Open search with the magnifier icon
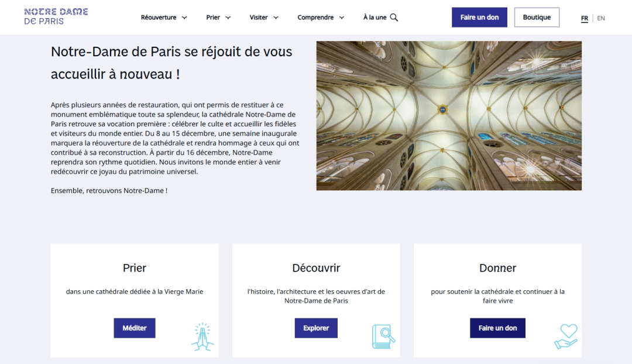The width and height of the screenshot is (632, 364). point(394,18)
